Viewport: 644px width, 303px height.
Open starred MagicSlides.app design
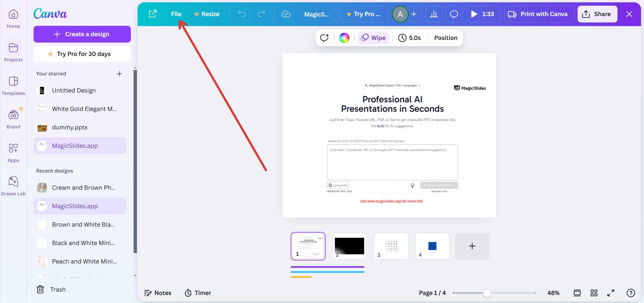click(80, 146)
